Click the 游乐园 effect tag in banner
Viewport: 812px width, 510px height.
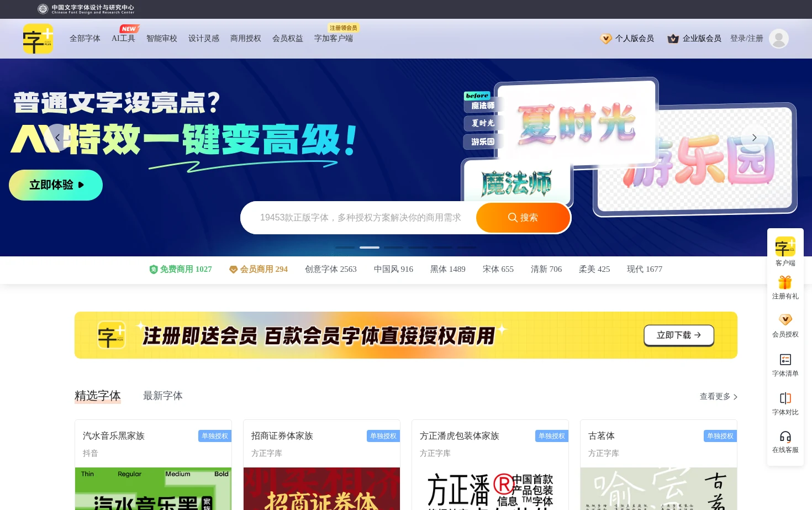tap(483, 142)
